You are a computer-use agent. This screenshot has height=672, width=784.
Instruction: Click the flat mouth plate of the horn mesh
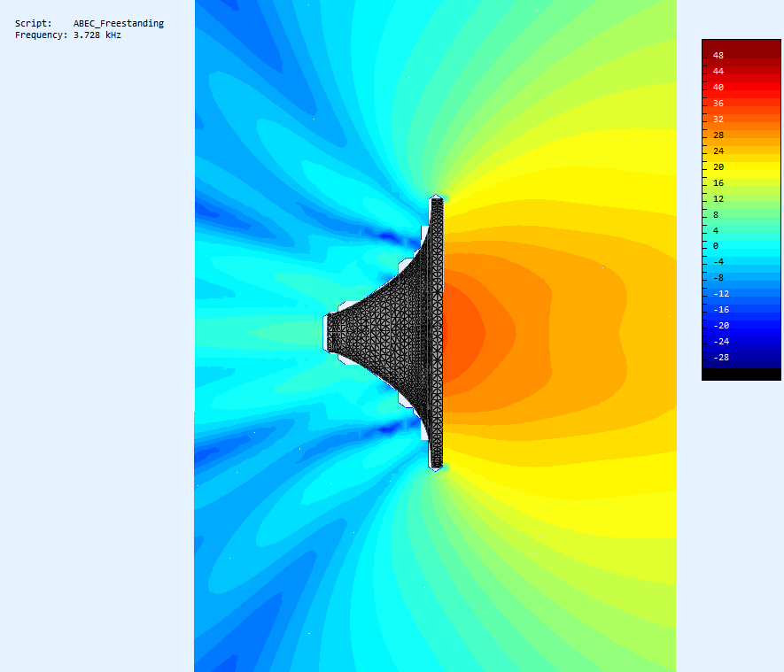[437, 333]
